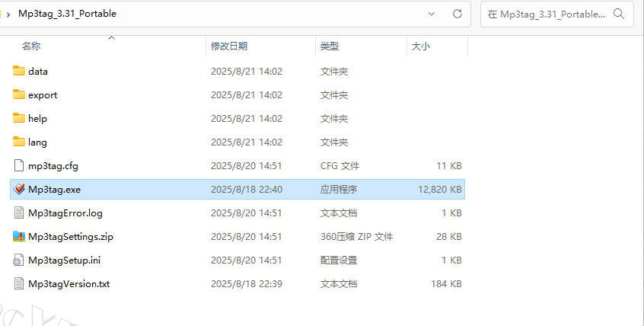
Task: Click the search magnifier icon
Action: point(619,14)
